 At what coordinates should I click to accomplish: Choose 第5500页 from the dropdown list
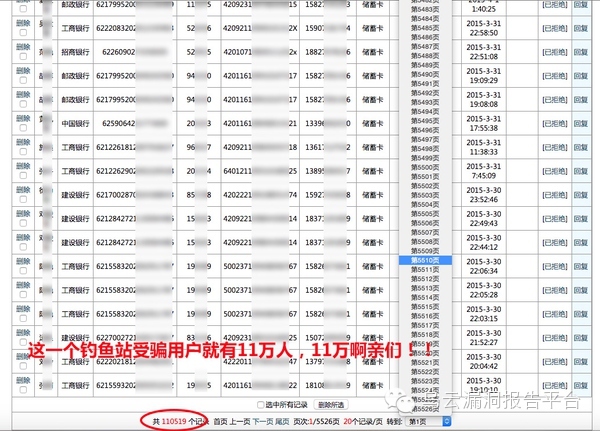[425, 167]
